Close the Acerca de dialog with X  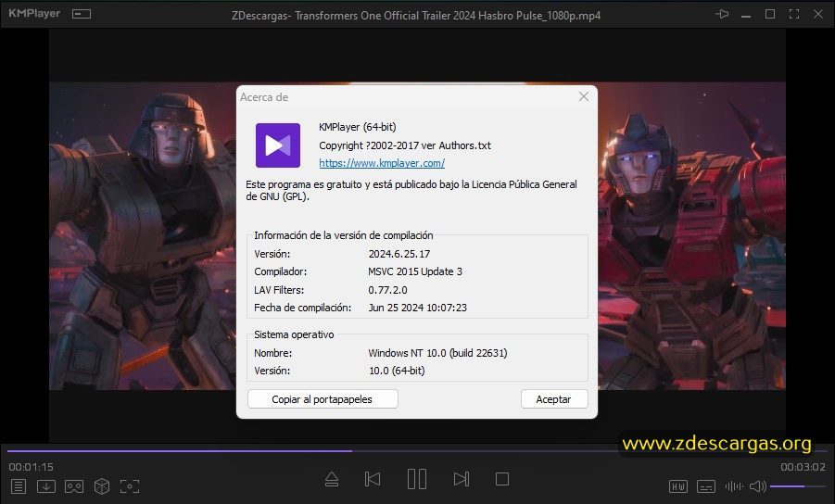[x=584, y=96]
